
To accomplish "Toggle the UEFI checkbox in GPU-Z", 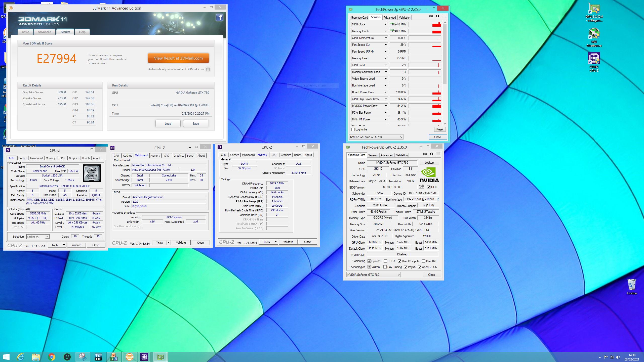I will pyautogui.click(x=429, y=187).
